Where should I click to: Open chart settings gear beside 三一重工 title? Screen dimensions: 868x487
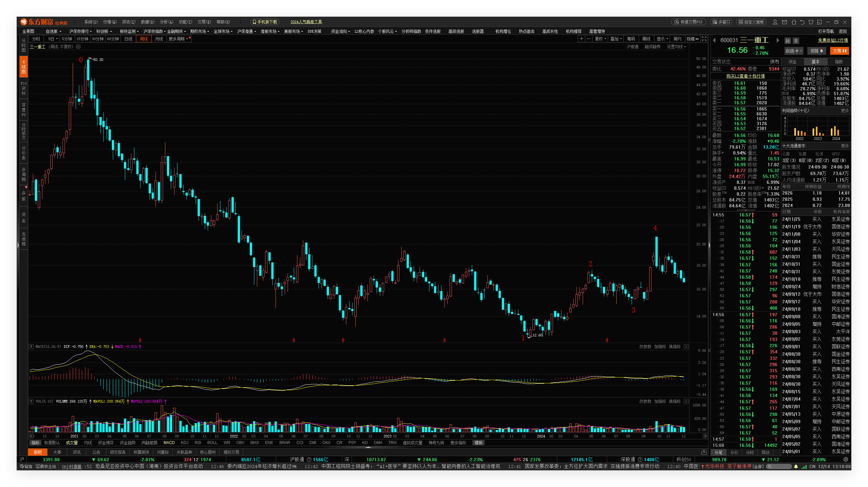point(78,47)
